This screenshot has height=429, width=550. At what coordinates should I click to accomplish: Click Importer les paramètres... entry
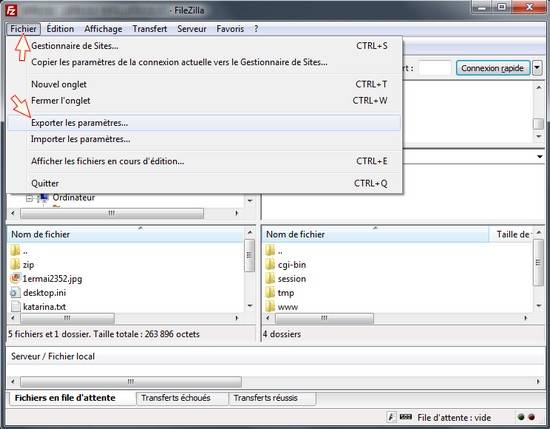point(204,139)
